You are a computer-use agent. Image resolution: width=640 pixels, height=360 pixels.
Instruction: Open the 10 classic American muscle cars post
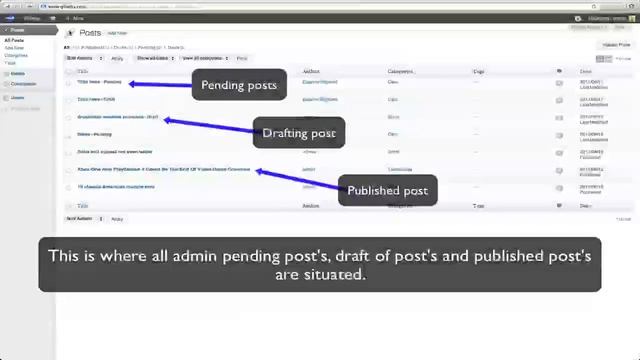116,187
